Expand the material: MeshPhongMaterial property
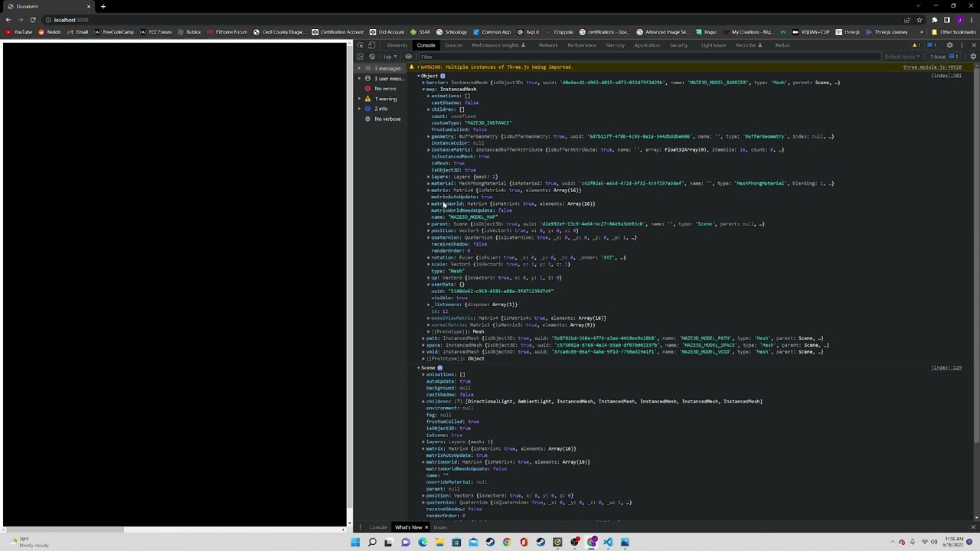 coord(429,184)
